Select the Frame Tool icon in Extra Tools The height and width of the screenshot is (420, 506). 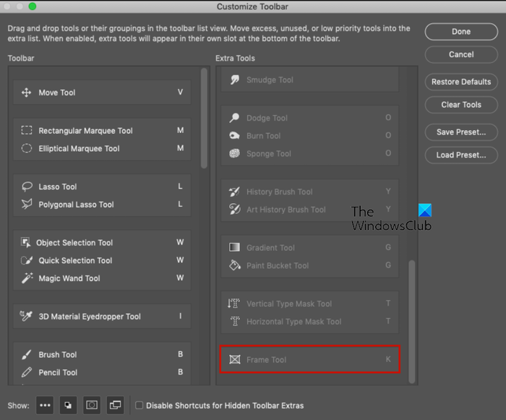[234, 359]
